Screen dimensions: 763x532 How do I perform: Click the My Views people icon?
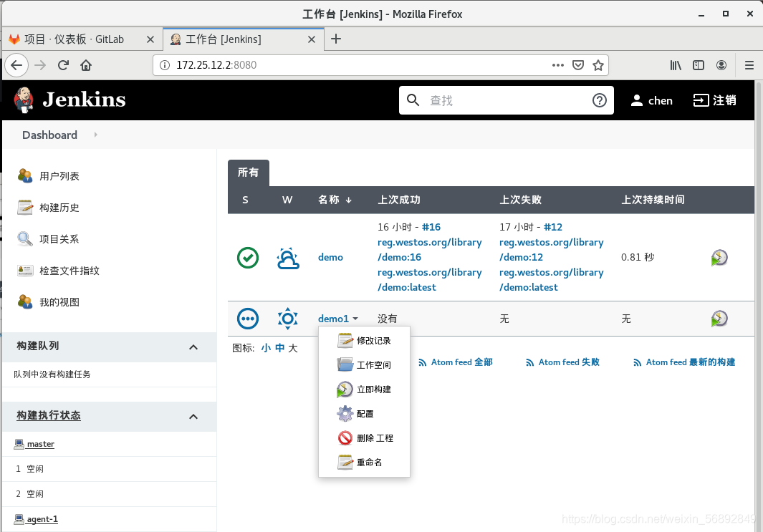coord(25,302)
